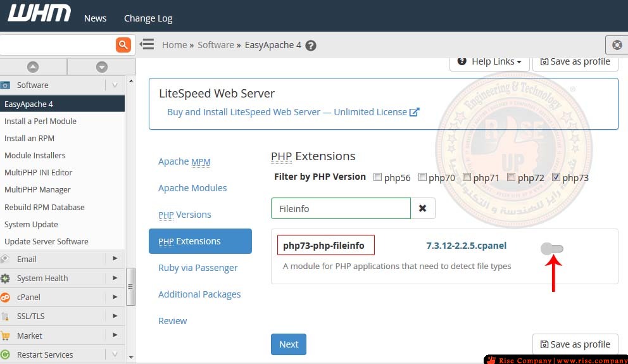This screenshot has width=628, height=364.
Task: Open Buy and Install LiteSpeed link
Action: (x=287, y=112)
